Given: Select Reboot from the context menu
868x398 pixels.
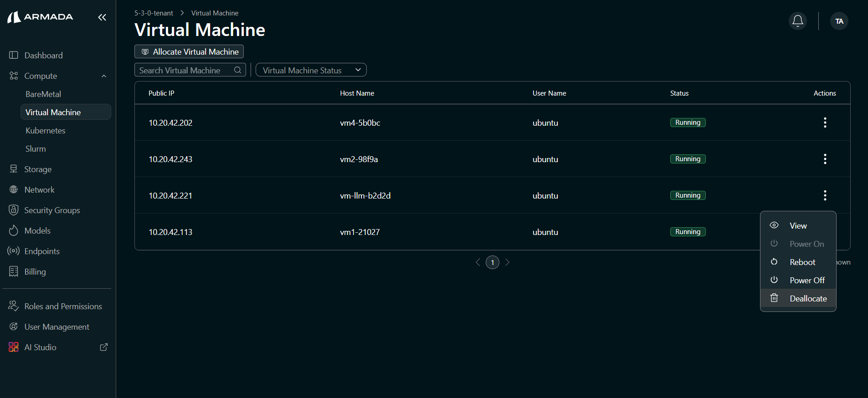Looking at the screenshot, I should coord(798,262).
